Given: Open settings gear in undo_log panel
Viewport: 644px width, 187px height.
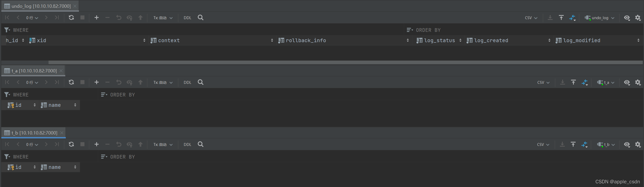Looking at the screenshot, I should [x=638, y=18].
